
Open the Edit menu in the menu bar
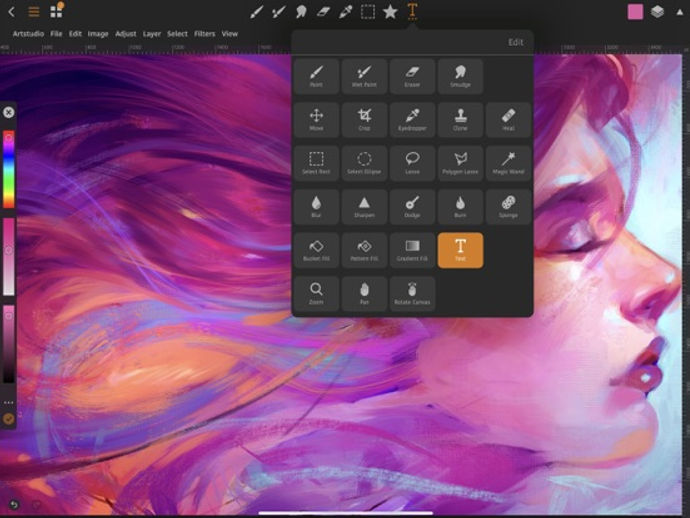tap(75, 34)
